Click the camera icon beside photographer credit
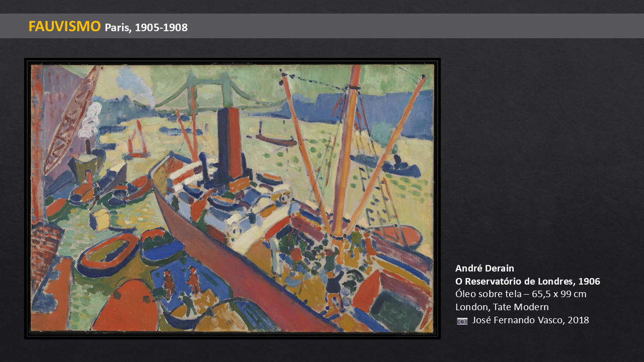 [x=462, y=321]
